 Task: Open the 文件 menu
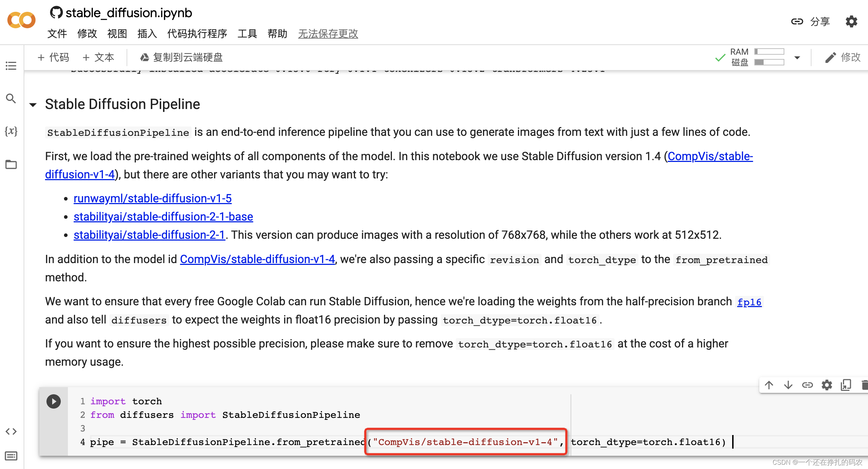pos(57,34)
